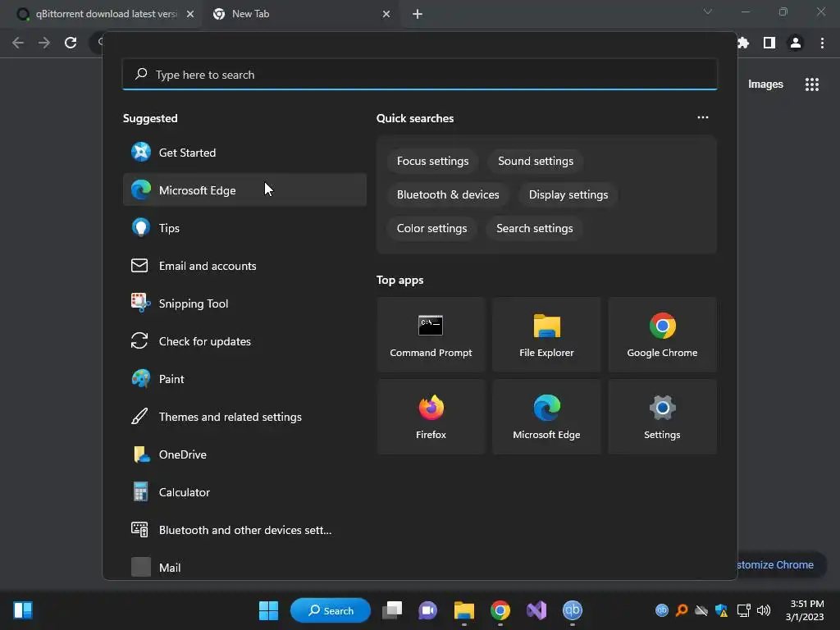Open Task View on taskbar
This screenshot has height=630, width=840.
(x=392, y=610)
